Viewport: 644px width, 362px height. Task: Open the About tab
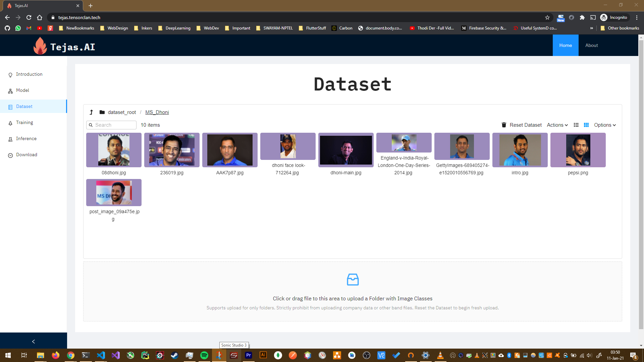(591, 45)
